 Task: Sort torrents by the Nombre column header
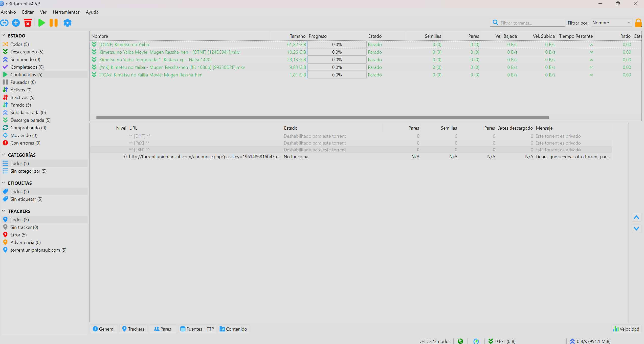pyautogui.click(x=180, y=36)
